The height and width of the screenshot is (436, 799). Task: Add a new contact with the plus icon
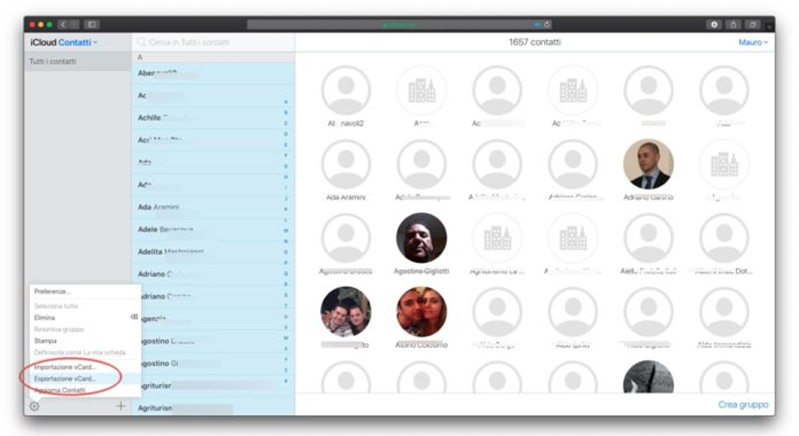[x=121, y=406]
